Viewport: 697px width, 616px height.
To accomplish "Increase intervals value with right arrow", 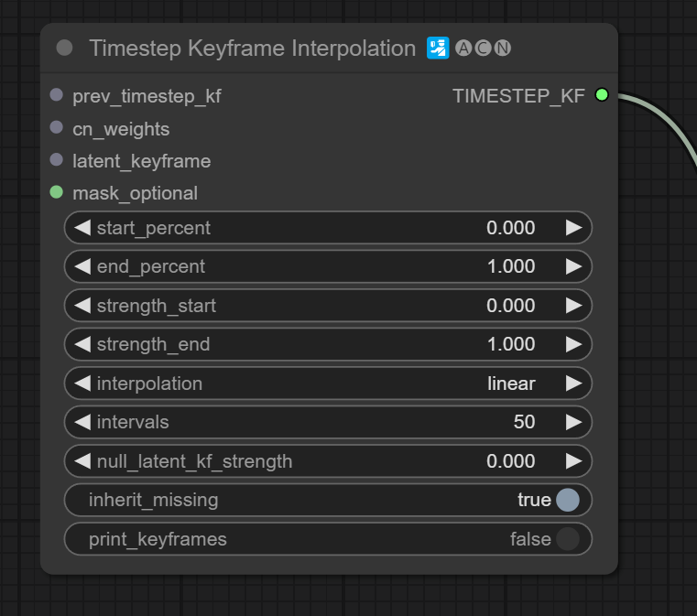I will pyautogui.click(x=573, y=422).
